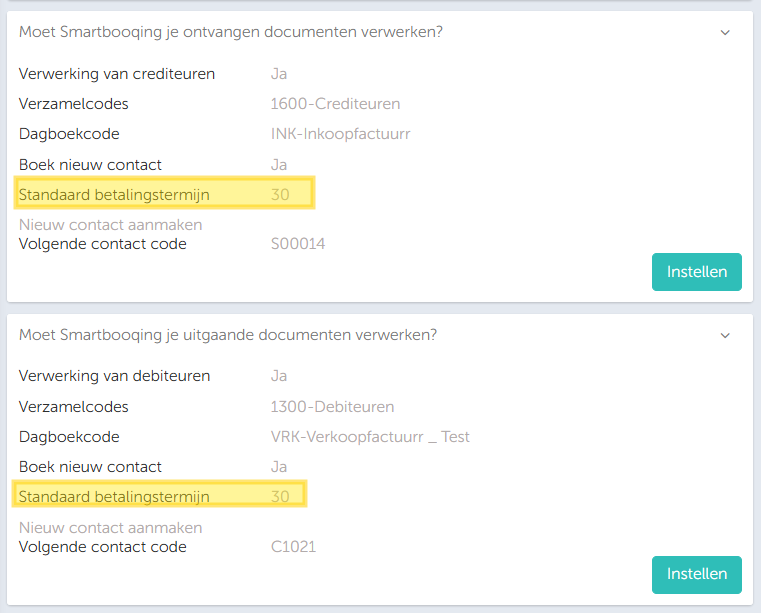Image resolution: width=761 pixels, height=613 pixels.
Task: Click 'Nieuw contact aanmaken' under debtor settings
Action: click(x=111, y=528)
